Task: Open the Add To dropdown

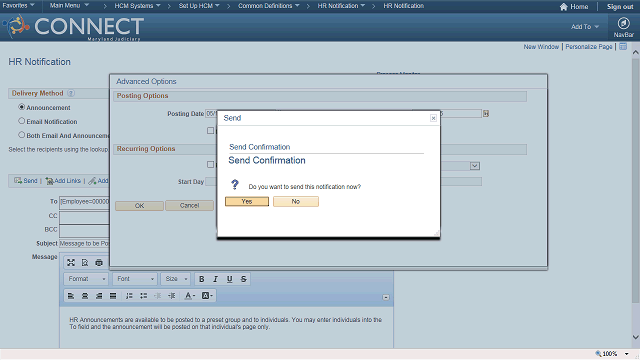Action: pos(584,27)
